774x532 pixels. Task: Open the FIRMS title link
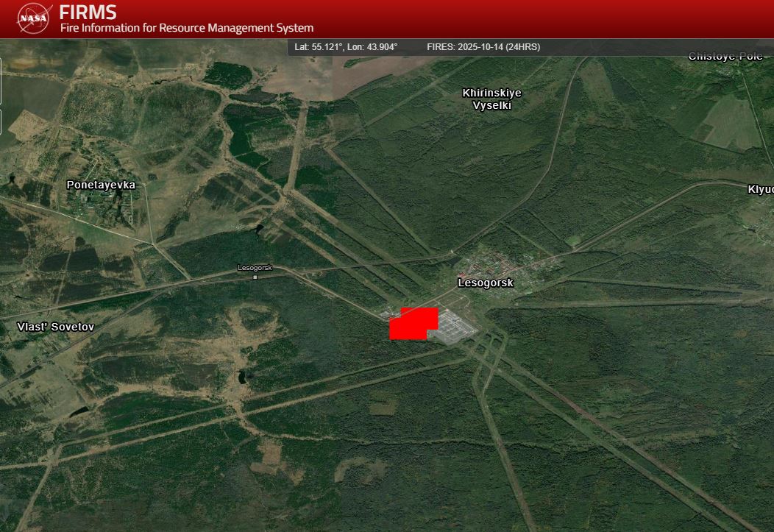click(88, 13)
